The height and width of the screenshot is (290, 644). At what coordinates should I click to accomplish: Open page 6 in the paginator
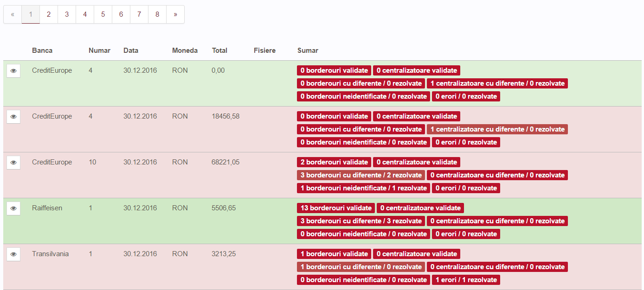pyautogui.click(x=121, y=14)
